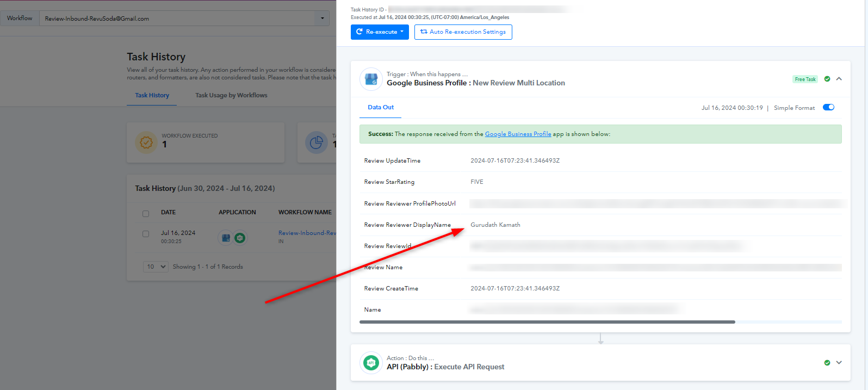
Task: Click the Google Business Profile icon in task row
Action: click(x=226, y=238)
